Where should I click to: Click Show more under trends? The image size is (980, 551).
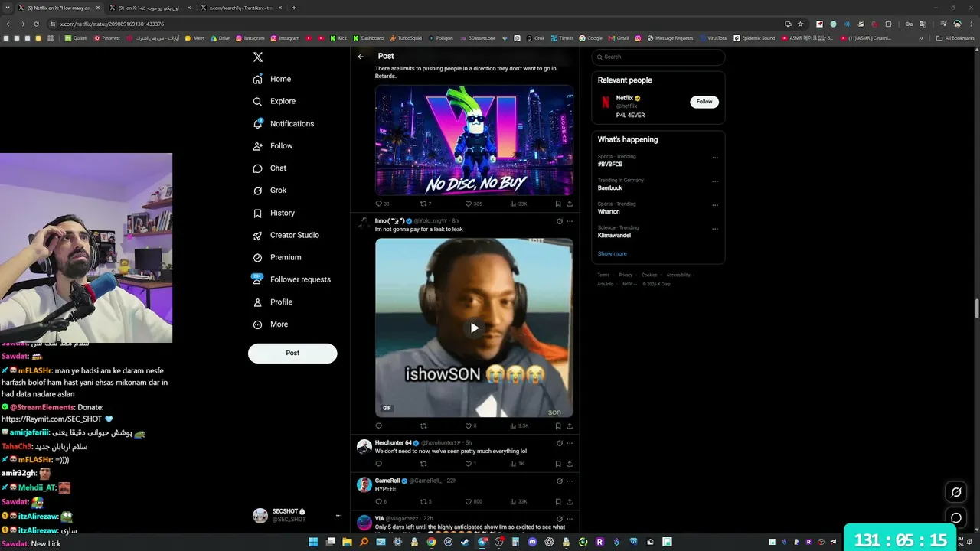[x=612, y=254]
